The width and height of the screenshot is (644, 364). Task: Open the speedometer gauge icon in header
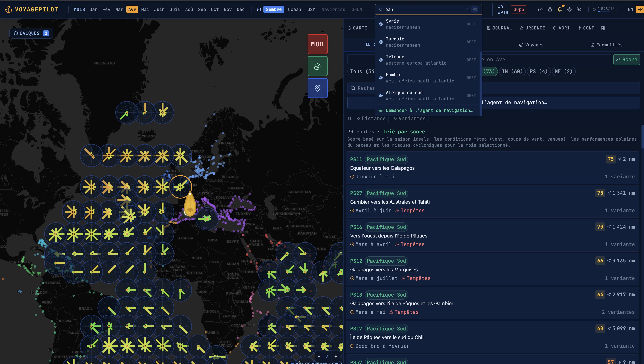click(540, 10)
